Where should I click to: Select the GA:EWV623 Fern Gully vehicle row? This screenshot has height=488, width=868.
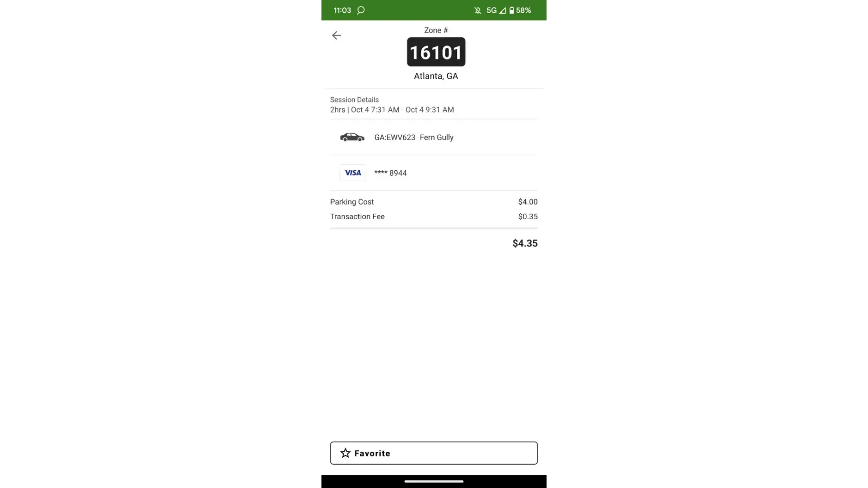(x=434, y=137)
